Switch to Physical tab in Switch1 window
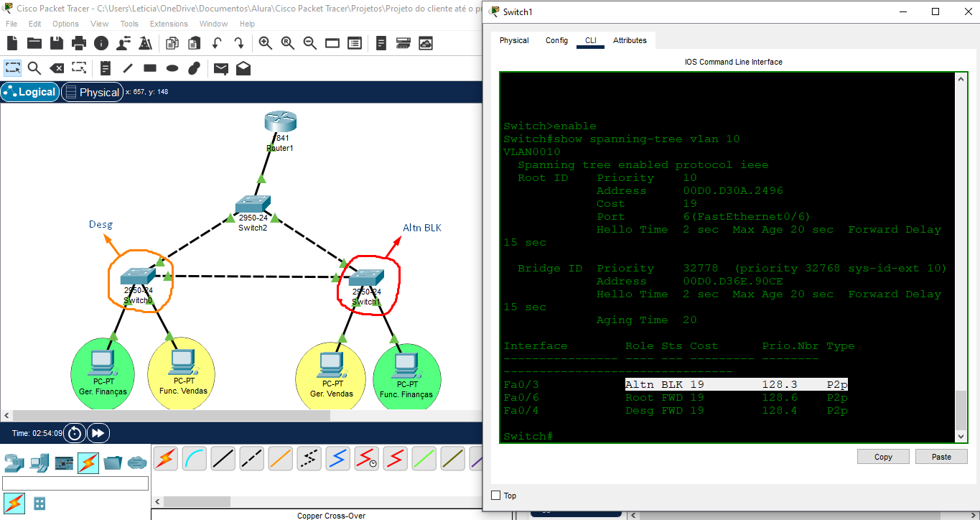Viewport: 980px width, 520px height. click(514, 40)
